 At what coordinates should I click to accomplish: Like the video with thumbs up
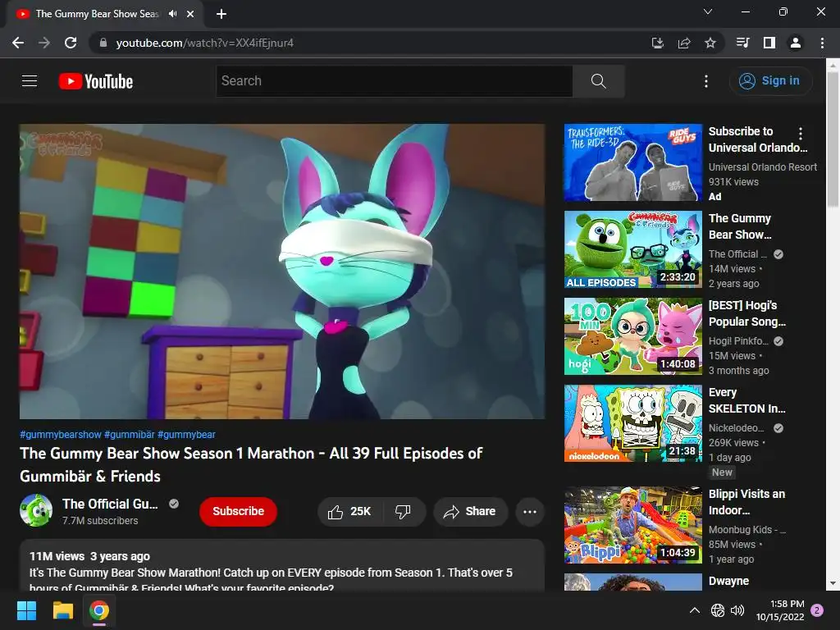pyautogui.click(x=350, y=512)
